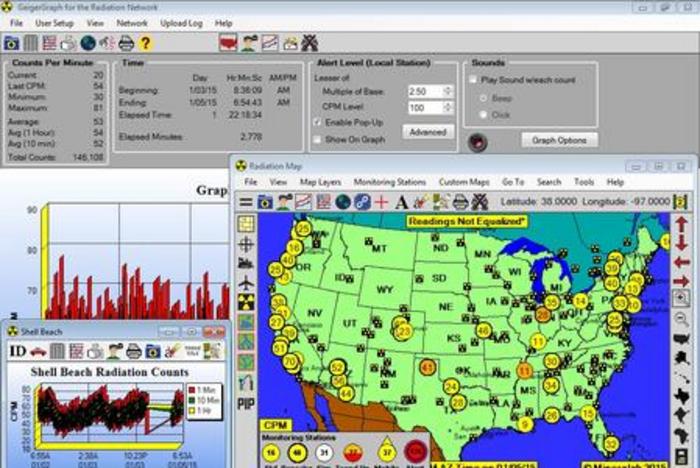Open the Tools menu in Radiation Map
The width and height of the screenshot is (700, 468).
coord(584,182)
